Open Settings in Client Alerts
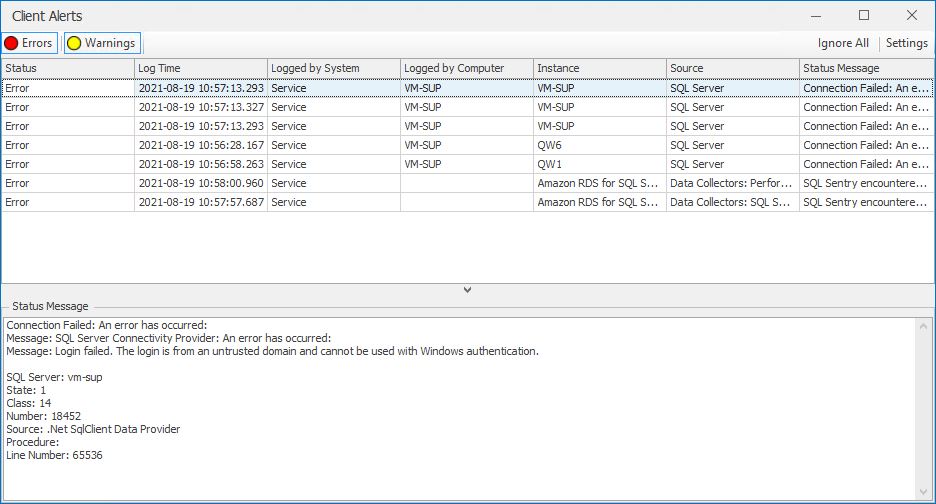 click(x=906, y=43)
